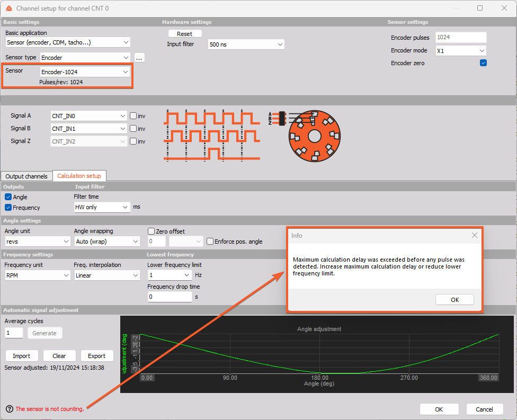Open the Input filter 500 ns dropdown

pos(246,44)
